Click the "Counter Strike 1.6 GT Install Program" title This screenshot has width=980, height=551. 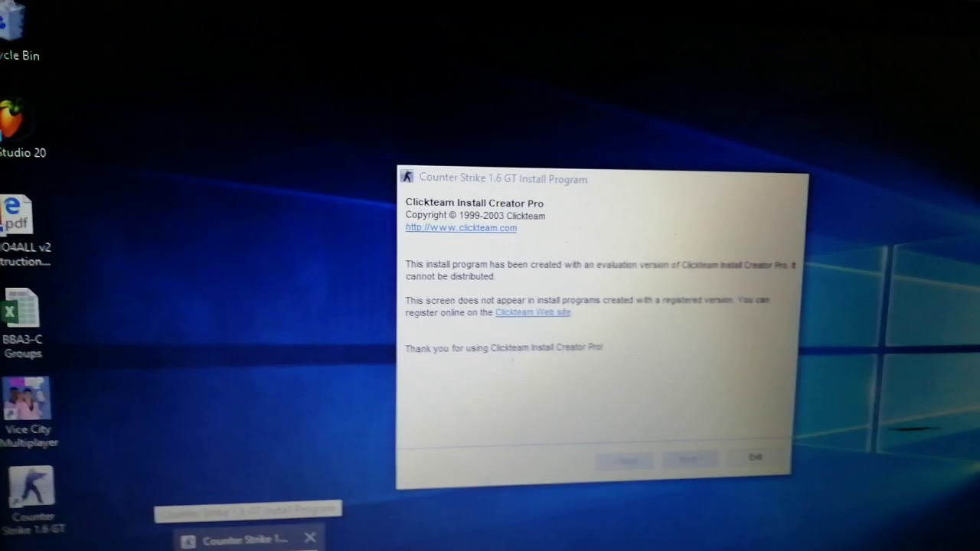pyautogui.click(x=503, y=178)
